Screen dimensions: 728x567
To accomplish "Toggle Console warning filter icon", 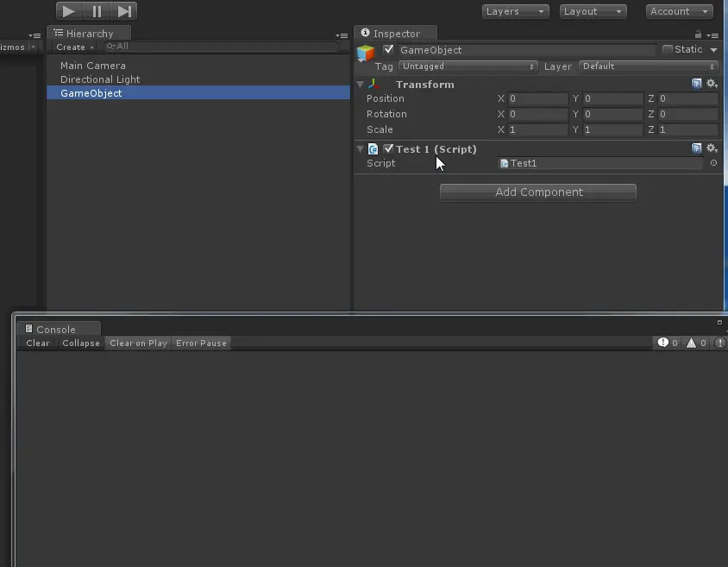I will [x=696, y=343].
